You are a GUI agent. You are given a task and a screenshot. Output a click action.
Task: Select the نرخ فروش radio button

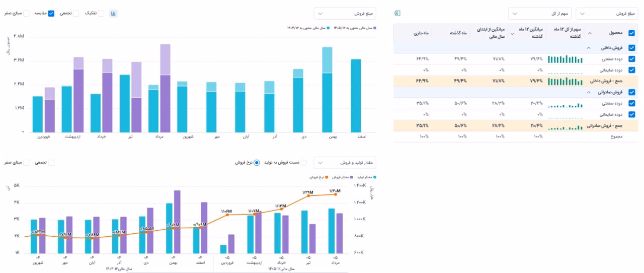257,163
